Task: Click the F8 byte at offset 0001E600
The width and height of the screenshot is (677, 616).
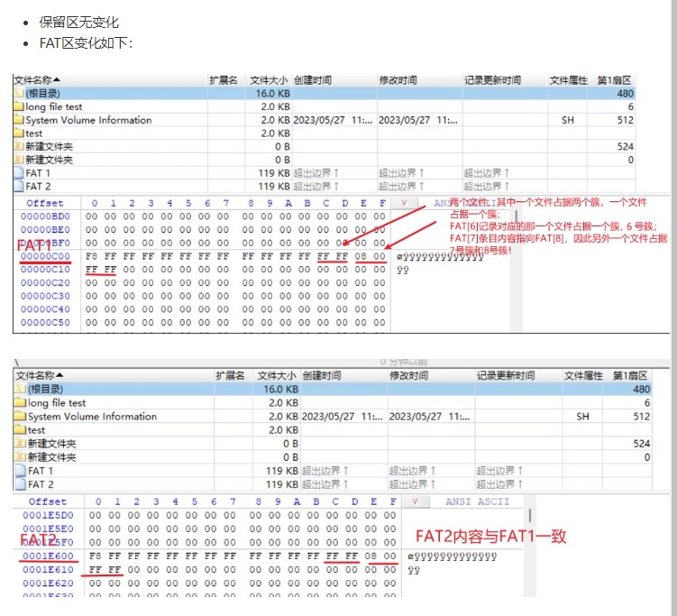Action: coord(95,556)
